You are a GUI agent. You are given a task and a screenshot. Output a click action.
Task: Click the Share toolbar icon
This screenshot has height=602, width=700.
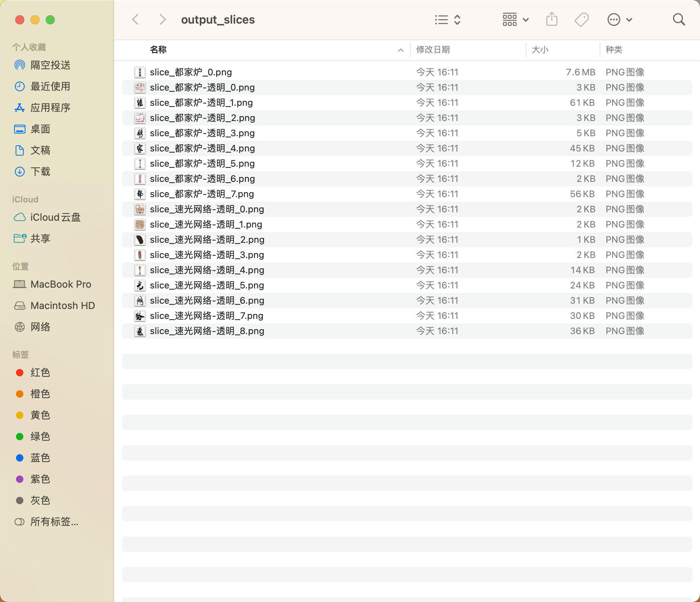tap(552, 19)
